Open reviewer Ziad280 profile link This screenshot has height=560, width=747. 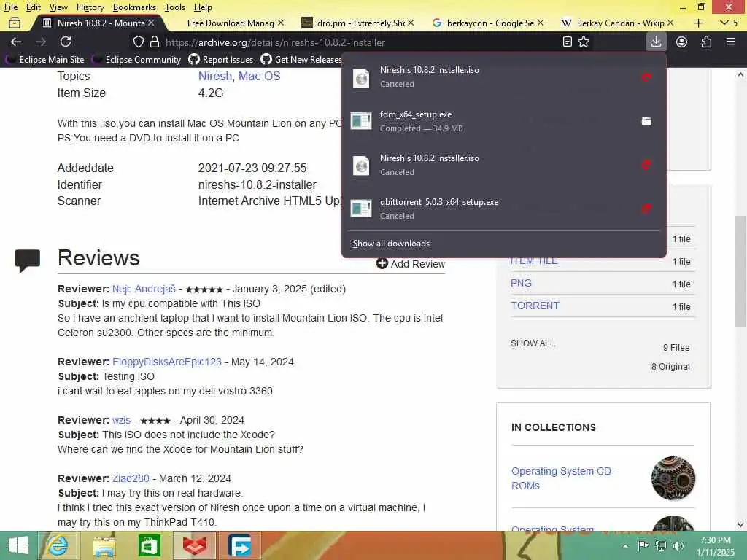[131, 478]
